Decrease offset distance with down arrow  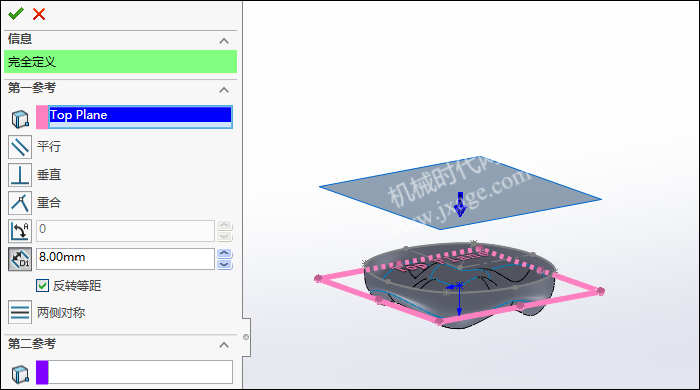224,265
